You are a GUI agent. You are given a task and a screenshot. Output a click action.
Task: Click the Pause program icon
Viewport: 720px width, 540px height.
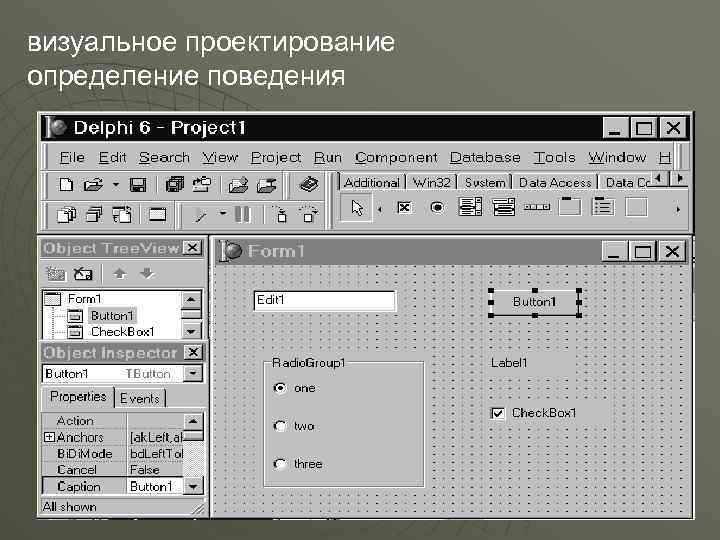242,214
